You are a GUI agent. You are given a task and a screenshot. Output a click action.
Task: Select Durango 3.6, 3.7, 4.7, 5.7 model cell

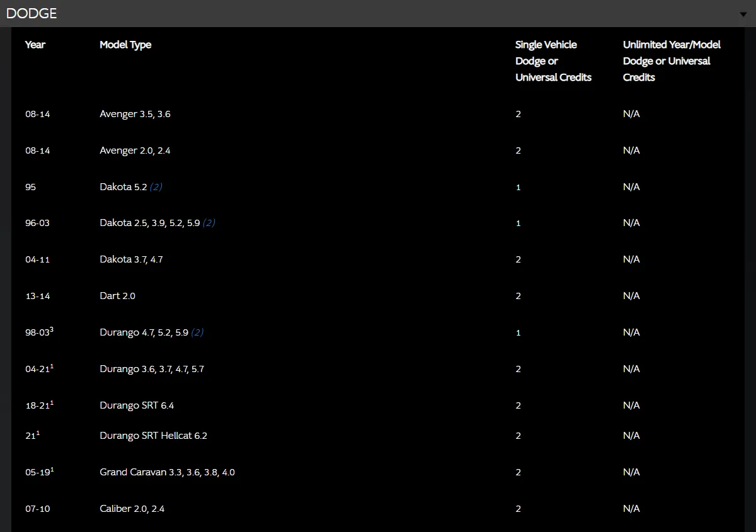pyautogui.click(x=152, y=369)
